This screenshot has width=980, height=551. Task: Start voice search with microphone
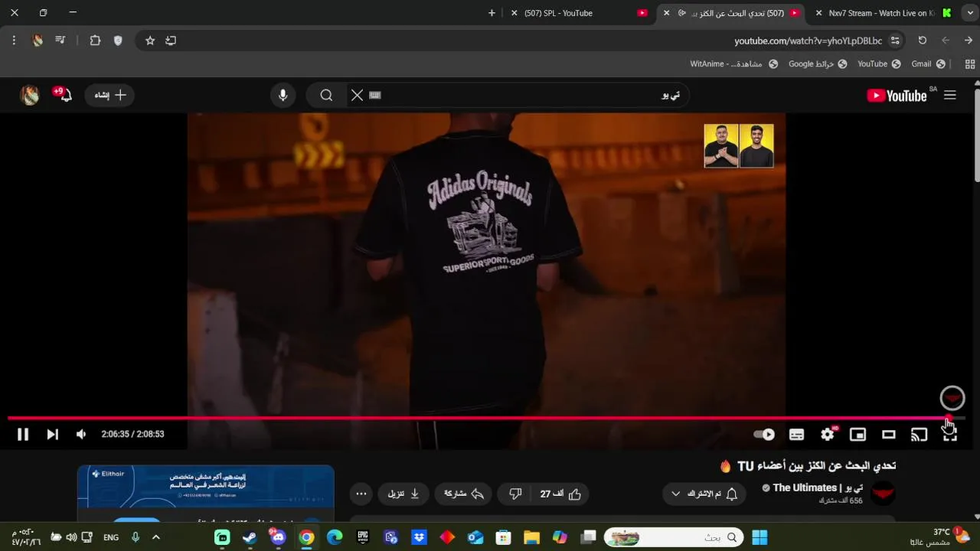pos(283,95)
